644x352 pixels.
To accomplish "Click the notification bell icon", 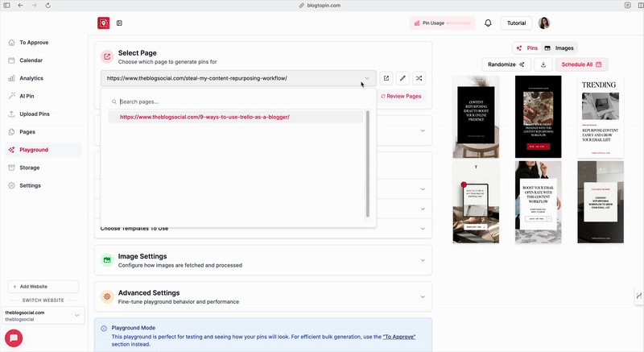I will tap(488, 23).
